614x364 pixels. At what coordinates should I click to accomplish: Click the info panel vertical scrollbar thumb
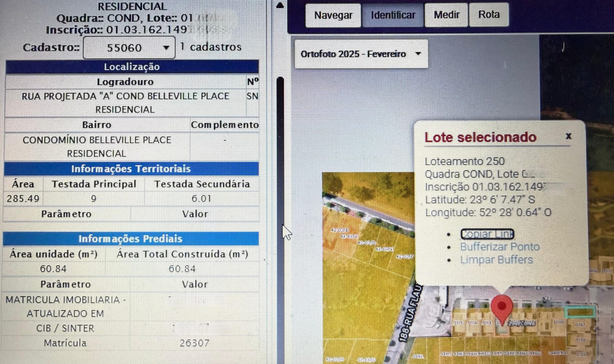click(280, 147)
